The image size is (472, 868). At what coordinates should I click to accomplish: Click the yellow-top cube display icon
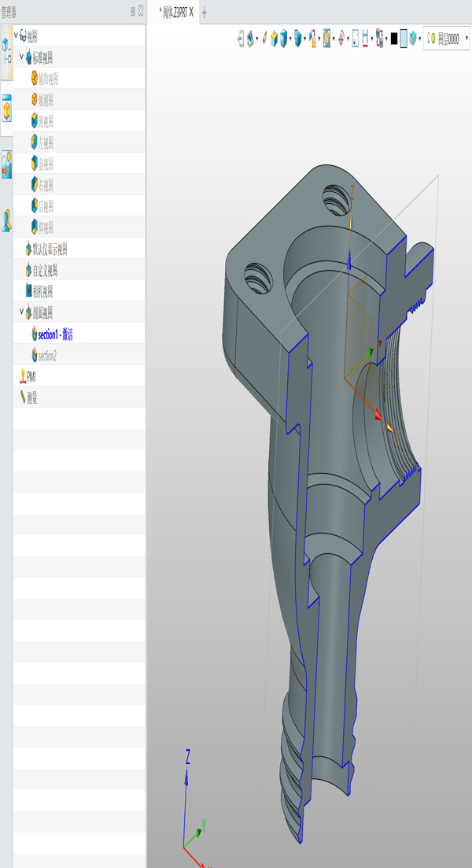[274, 39]
